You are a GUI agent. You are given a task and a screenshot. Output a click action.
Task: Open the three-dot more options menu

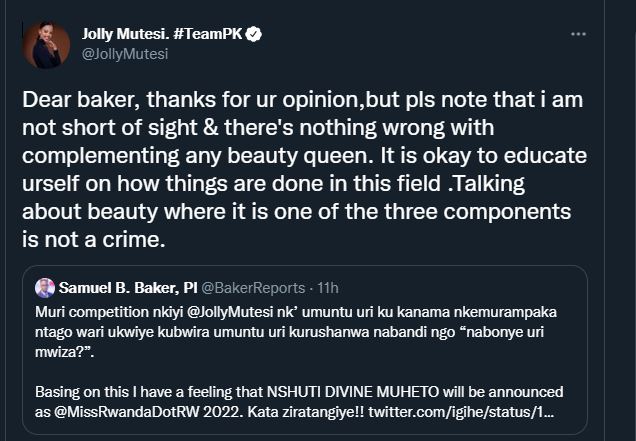click(578, 34)
